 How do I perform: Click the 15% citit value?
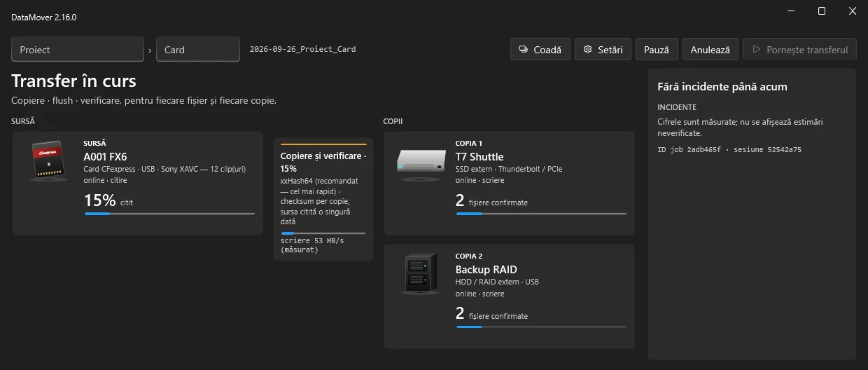click(x=108, y=200)
